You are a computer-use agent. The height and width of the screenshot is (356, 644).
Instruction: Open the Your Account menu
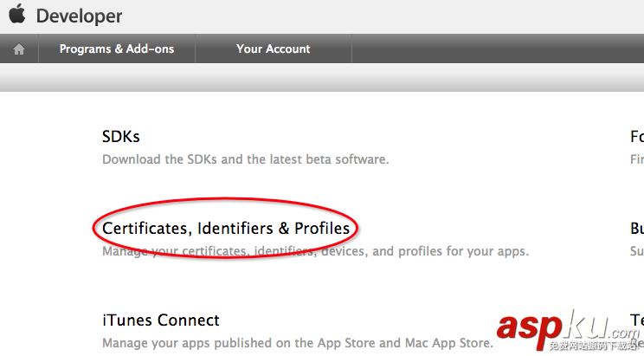274,49
